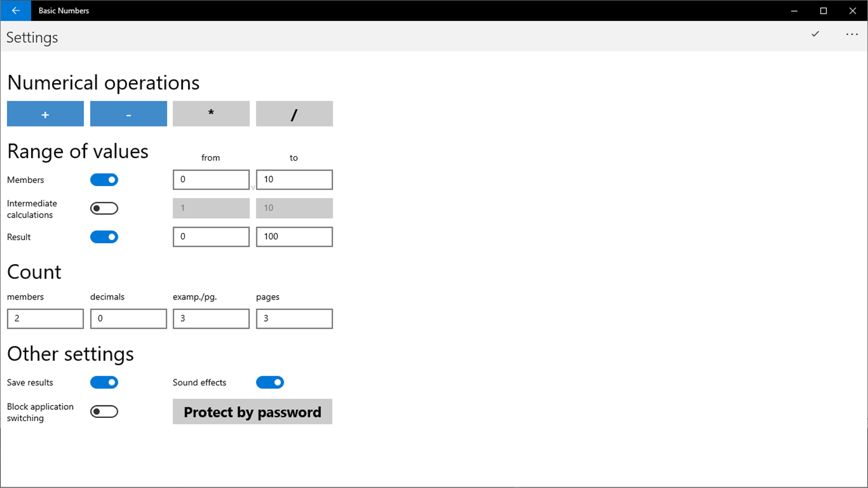The width and height of the screenshot is (868, 488).
Task: Click the 'Other settings' heading
Action: [70, 353]
